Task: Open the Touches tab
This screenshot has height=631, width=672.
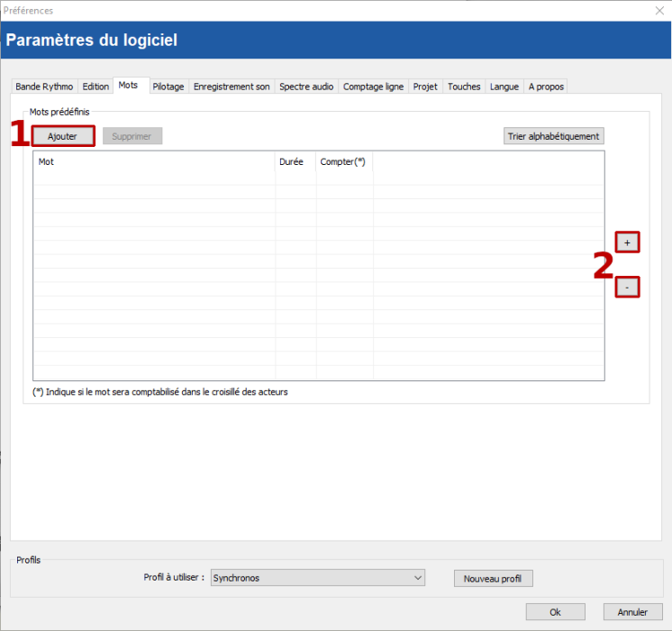Action: coord(464,87)
